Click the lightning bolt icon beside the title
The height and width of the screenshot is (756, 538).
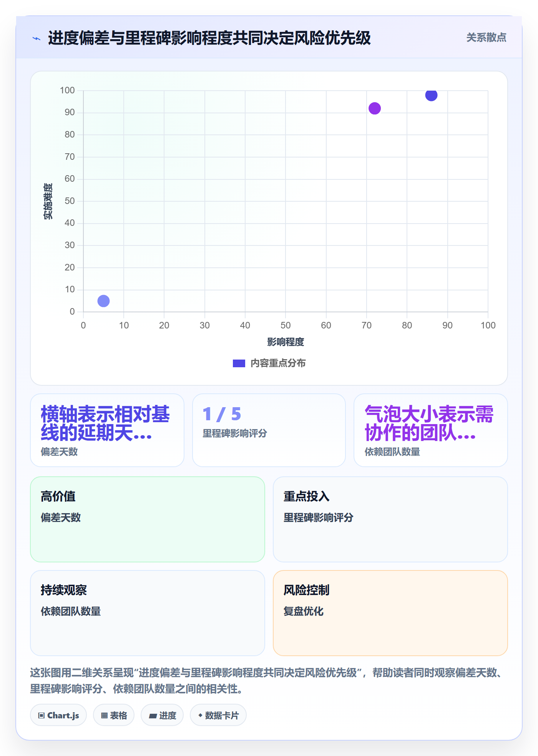37,38
